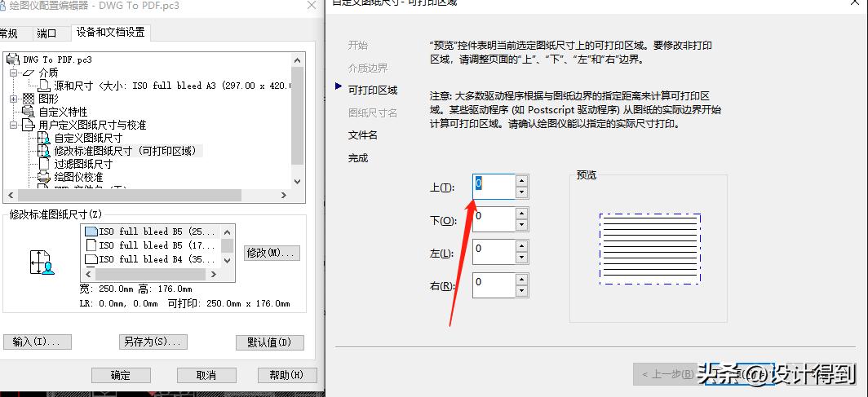
Task: Click the device tree horizontal scrollbar right arrow
Action: tap(284, 195)
